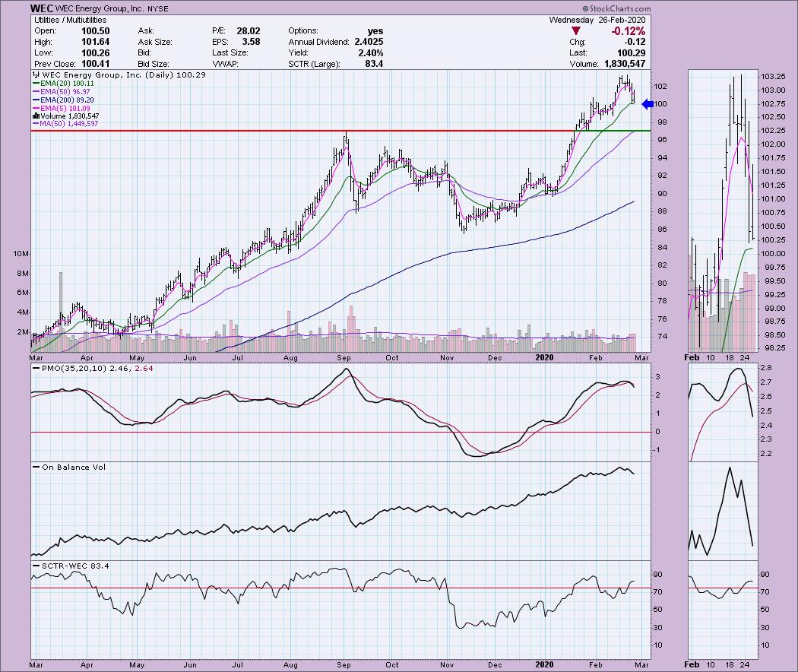Click the WEC ticker symbol in the header
This screenshot has height=672, width=798.
pos(41,8)
